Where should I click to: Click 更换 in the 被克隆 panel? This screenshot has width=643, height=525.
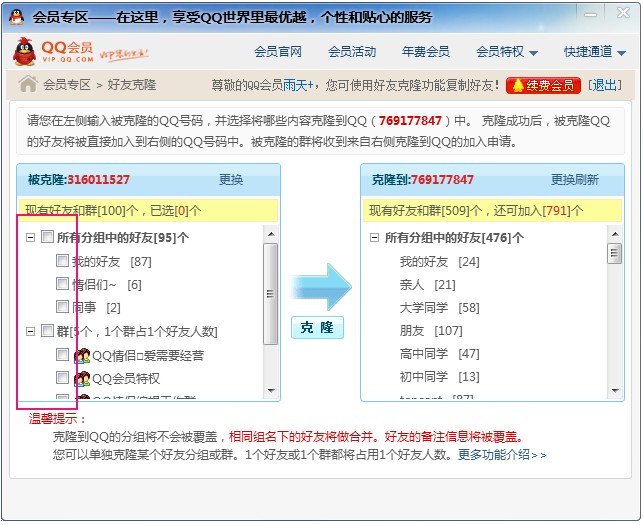(x=231, y=180)
